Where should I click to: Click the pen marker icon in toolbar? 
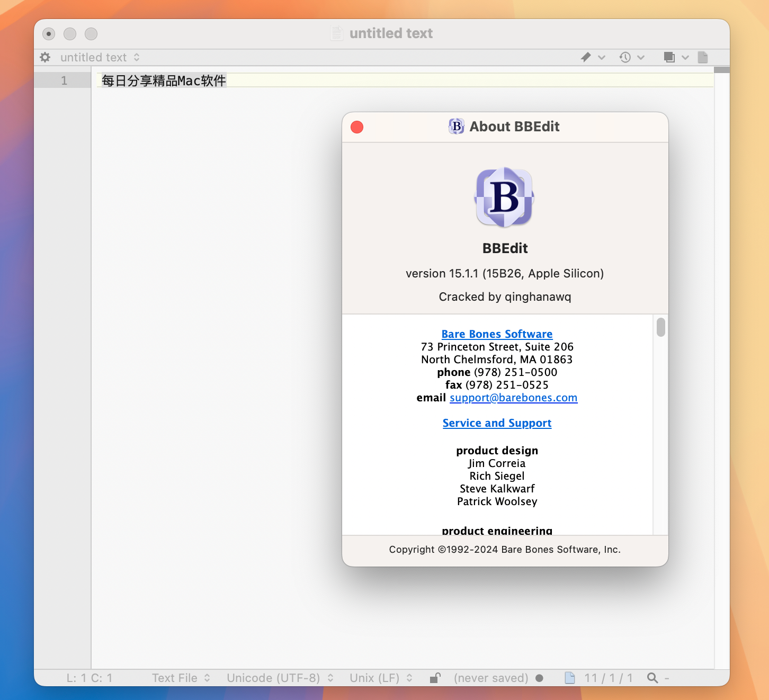[x=586, y=57]
